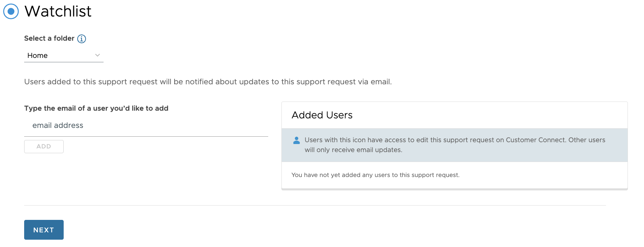This screenshot has width=644, height=247.
Task: Expand the folder dropdown chevron arrow
Action: click(x=97, y=55)
